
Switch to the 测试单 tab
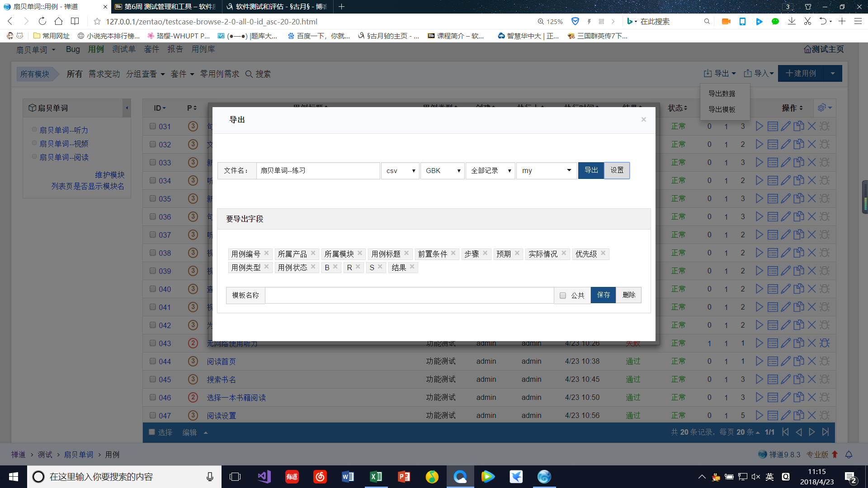click(x=124, y=49)
